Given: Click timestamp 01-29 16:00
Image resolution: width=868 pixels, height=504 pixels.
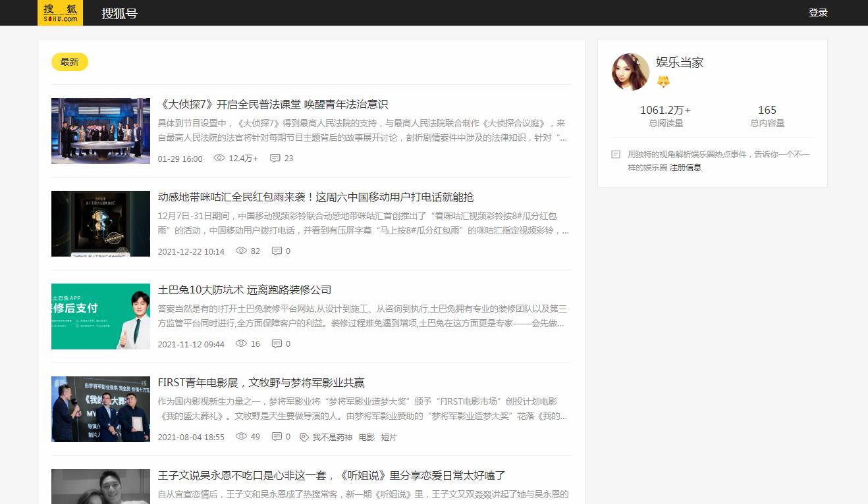Looking at the screenshot, I should click(180, 159).
